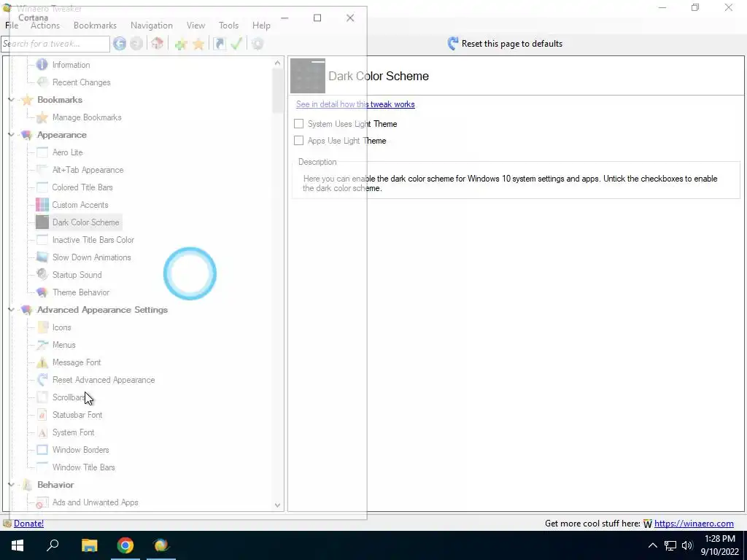Collapse the Appearance tree section
This screenshot has height=560, width=747.
11,135
